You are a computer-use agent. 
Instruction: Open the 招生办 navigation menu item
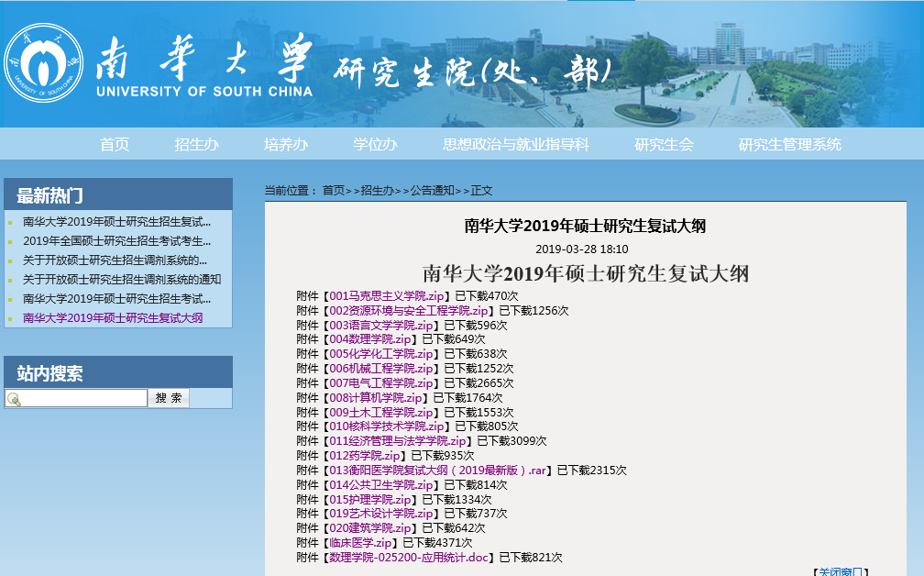pyautogui.click(x=196, y=144)
